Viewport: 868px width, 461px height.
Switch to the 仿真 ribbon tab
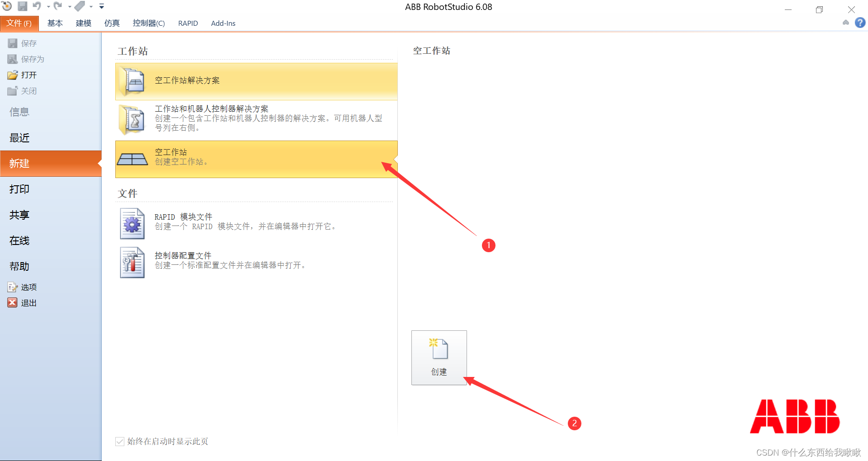tap(112, 23)
